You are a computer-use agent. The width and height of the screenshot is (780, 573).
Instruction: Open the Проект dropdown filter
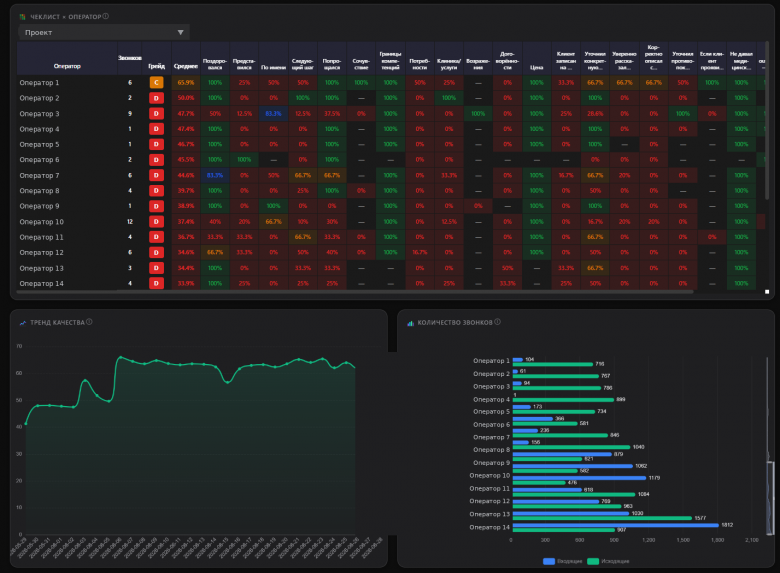pyautogui.click(x=103, y=32)
